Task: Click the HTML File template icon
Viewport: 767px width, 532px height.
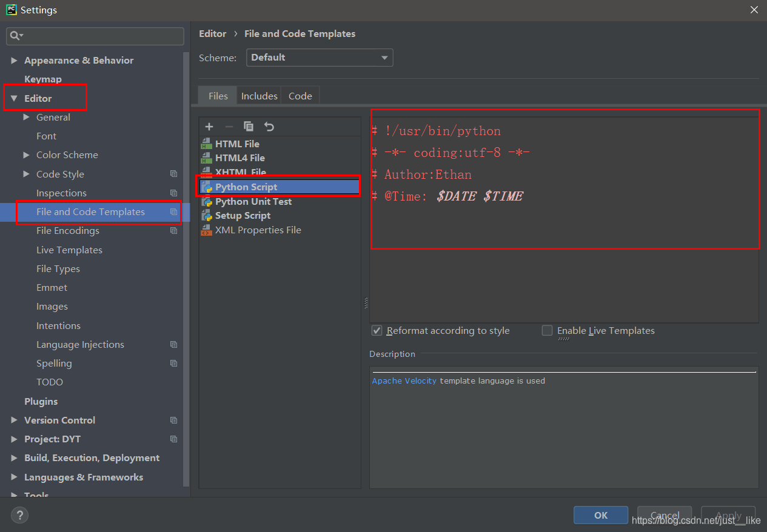Action: pyautogui.click(x=206, y=144)
